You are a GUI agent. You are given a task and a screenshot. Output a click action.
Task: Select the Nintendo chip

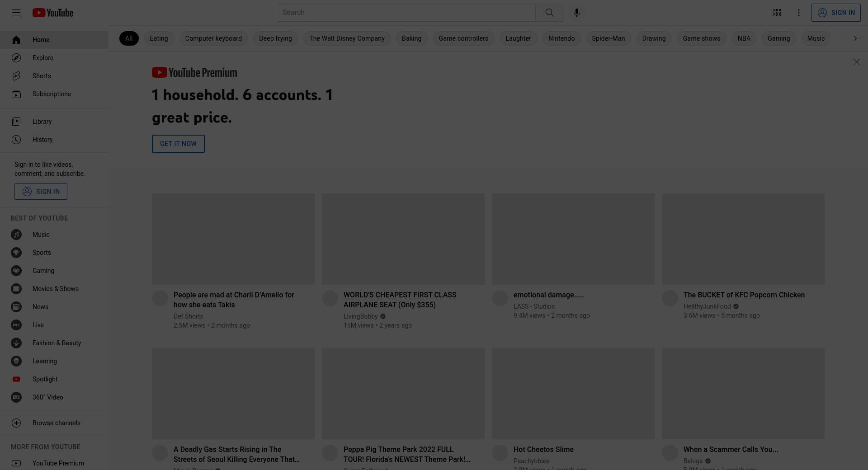pos(561,38)
